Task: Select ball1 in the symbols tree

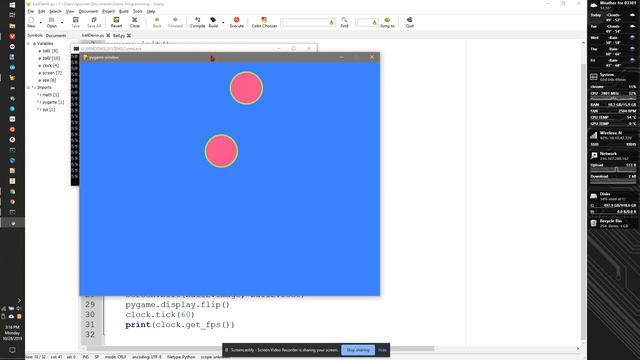Action: point(50,51)
